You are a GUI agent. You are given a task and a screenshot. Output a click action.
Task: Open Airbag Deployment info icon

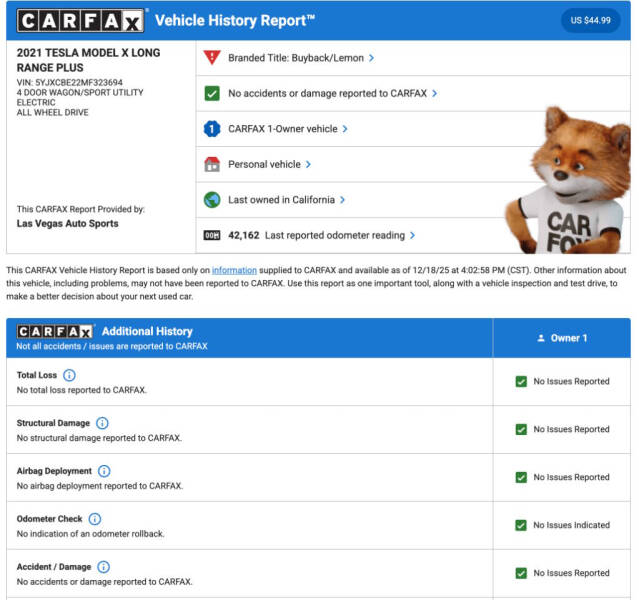click(104, 471)
